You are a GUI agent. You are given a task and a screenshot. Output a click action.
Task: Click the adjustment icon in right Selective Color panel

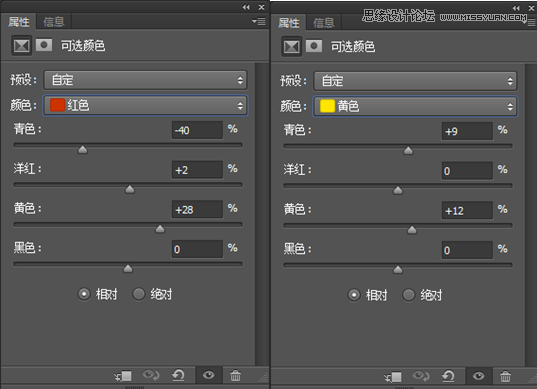point(291,47)
